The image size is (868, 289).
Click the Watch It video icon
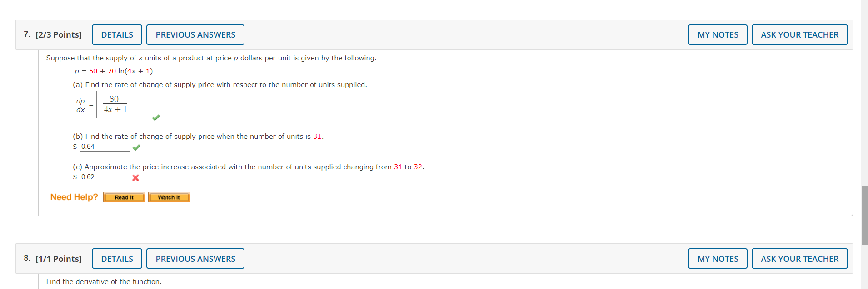[x=169, y=197]
